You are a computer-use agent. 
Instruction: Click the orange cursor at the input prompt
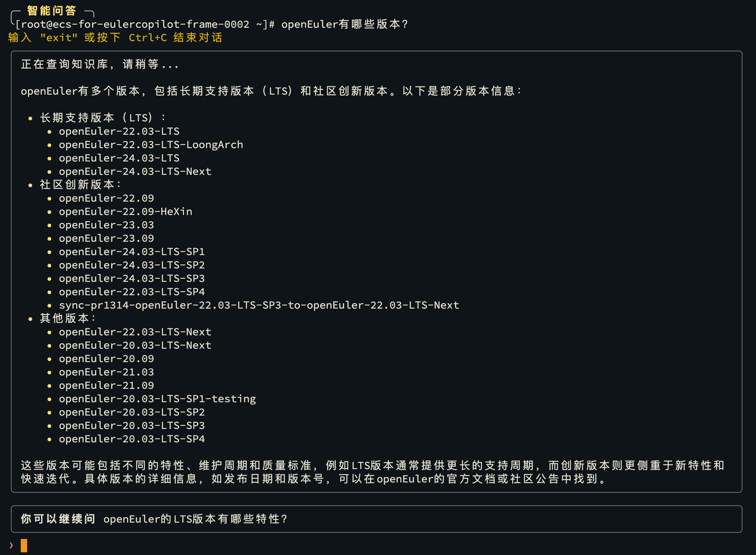tap(24, 545)
